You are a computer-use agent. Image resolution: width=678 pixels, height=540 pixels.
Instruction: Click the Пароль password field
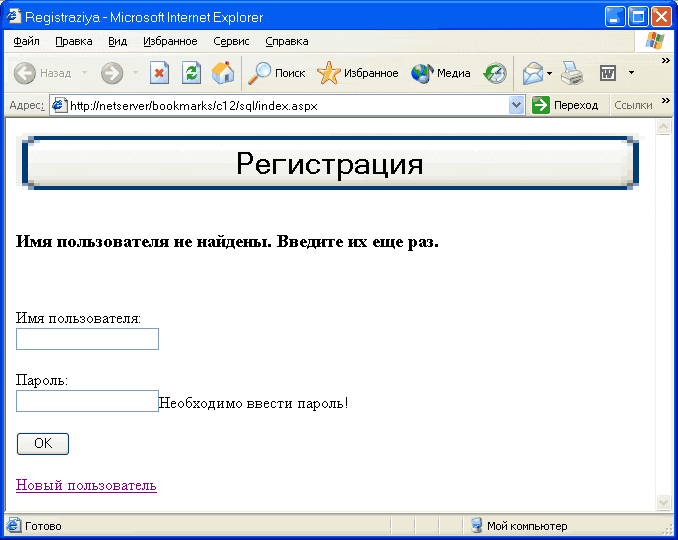point(87,401)
